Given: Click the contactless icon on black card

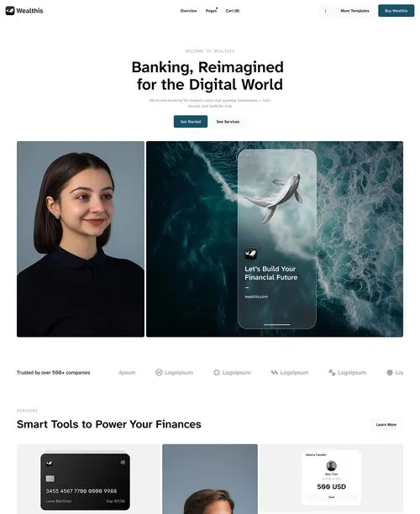Looking at the screenshot, I should point(123,463).
